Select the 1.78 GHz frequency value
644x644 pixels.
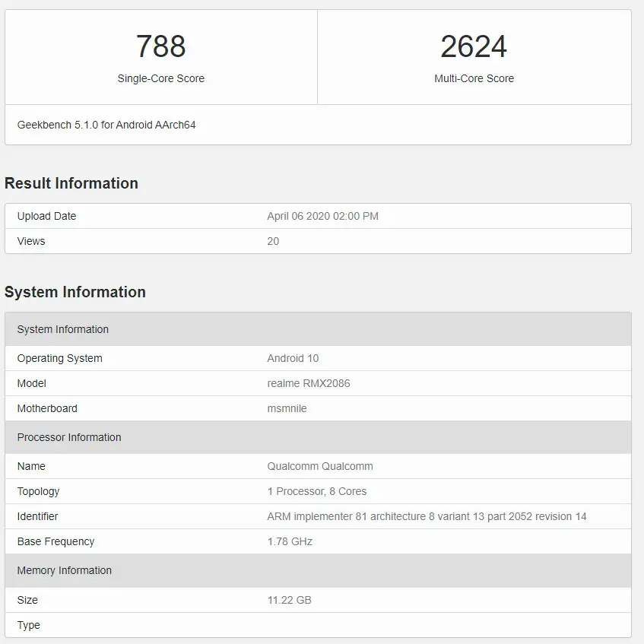[290, 541]
